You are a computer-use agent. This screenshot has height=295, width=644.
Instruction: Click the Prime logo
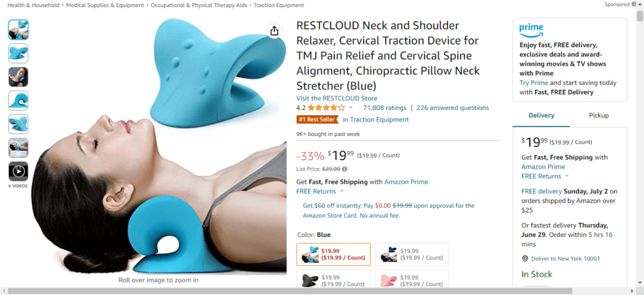pyautogui.click(x=531, y=30)
